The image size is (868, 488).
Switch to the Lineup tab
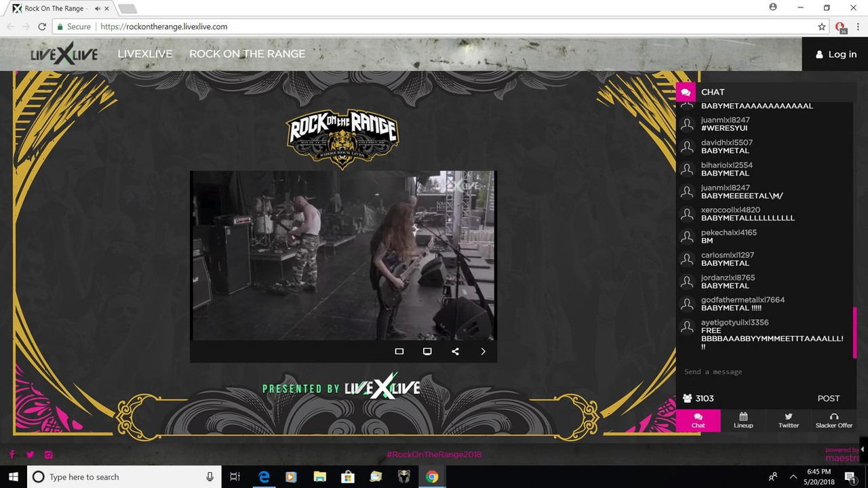[743, 420]
